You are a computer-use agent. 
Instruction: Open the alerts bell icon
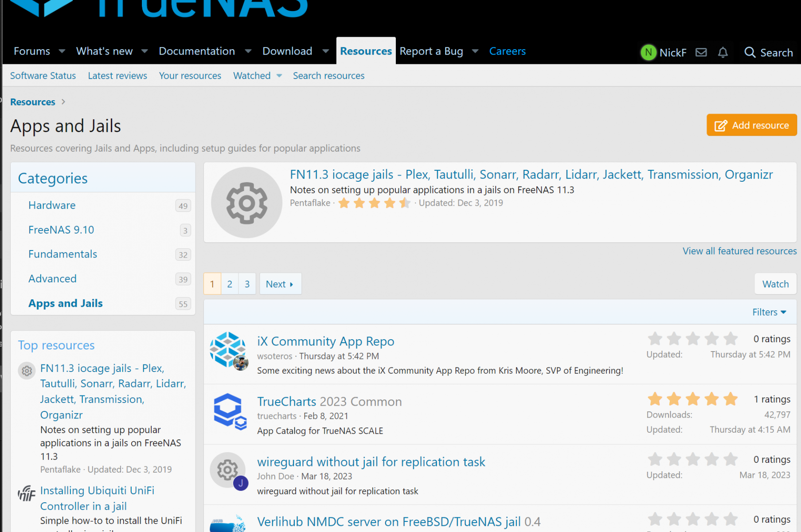[x=723, y=52]
